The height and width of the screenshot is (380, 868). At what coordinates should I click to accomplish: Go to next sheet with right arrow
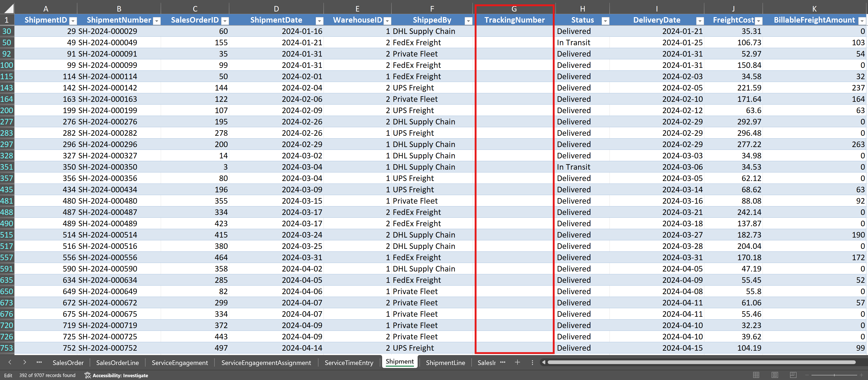(25, 362)
